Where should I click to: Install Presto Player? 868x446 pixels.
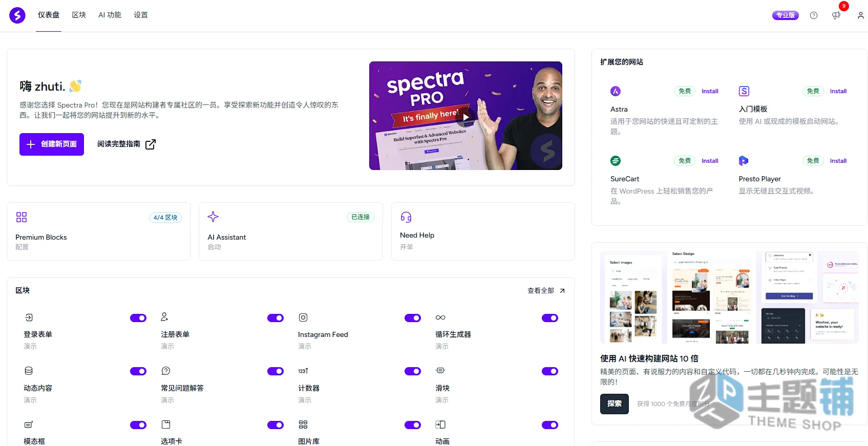[x=838, y=161]
